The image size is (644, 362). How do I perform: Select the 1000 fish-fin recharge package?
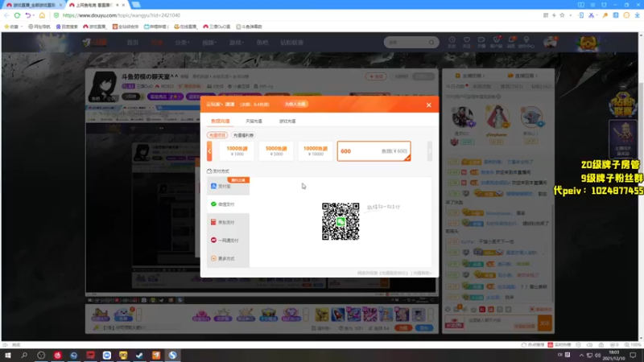point(237,151)
